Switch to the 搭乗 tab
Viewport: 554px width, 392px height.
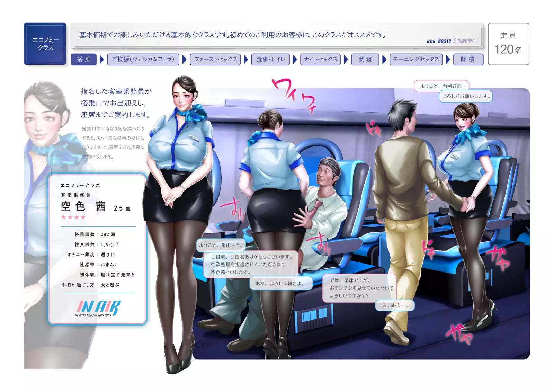tap(84, 60)
